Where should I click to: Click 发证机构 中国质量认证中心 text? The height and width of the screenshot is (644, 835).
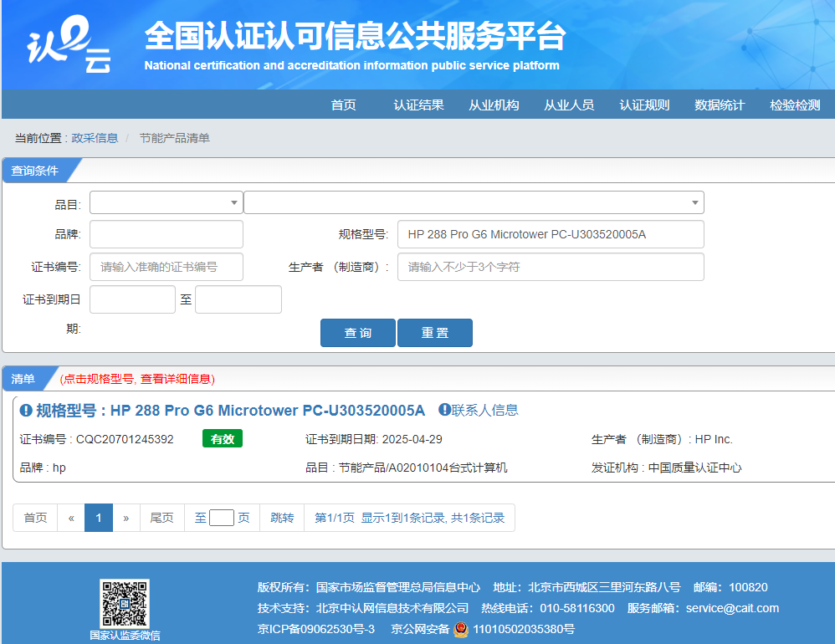tap(666, 468)
